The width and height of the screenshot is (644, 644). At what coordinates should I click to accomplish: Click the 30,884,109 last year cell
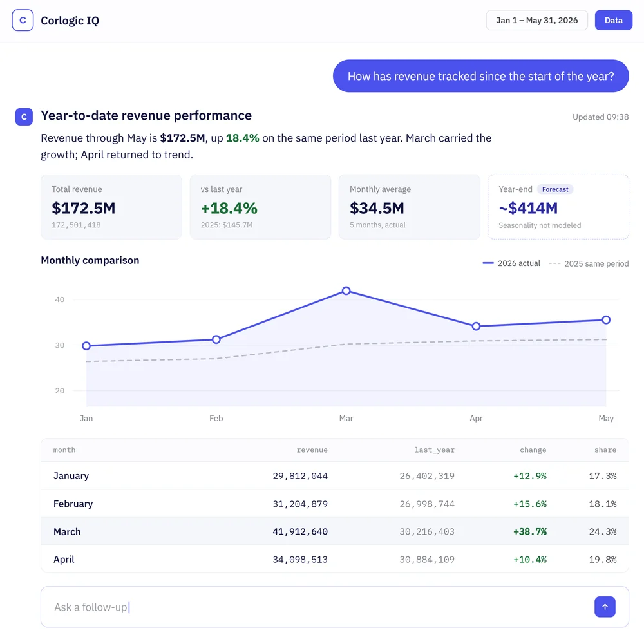coord(427,560)
